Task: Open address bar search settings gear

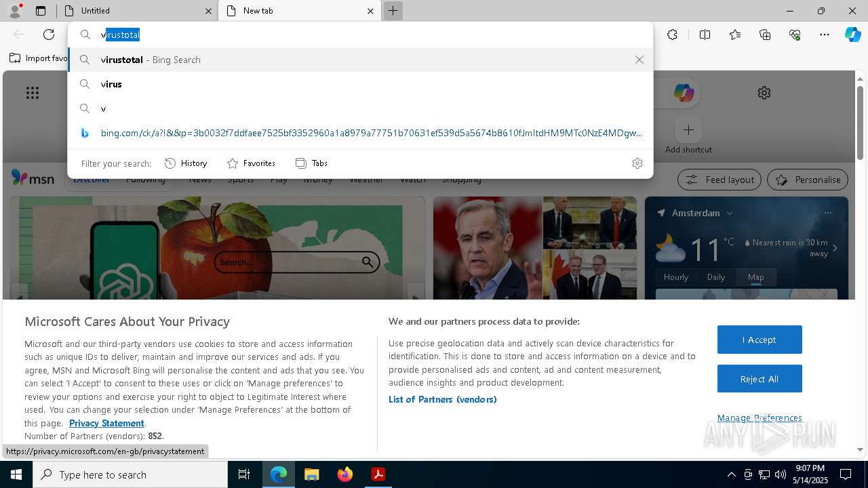Action: [637, 163]
